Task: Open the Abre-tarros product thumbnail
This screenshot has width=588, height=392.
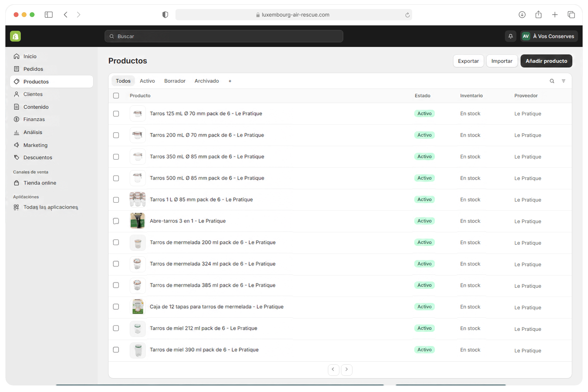Action: (138, 221)
